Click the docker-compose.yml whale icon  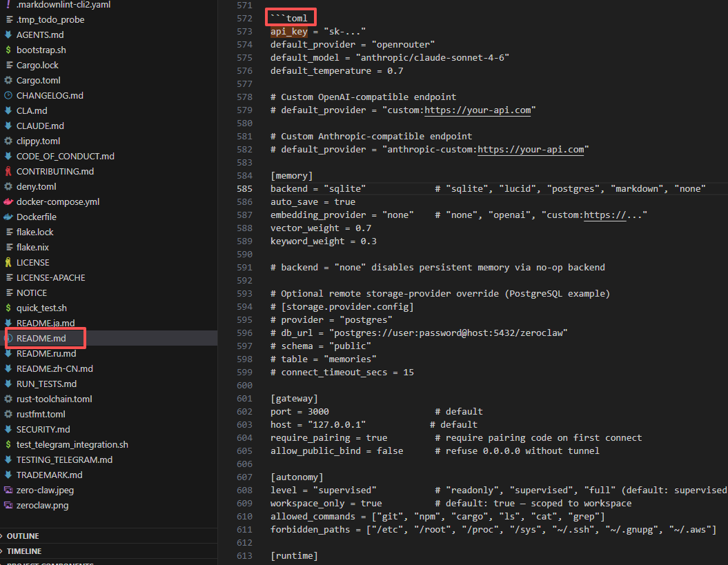pyautogui.click(x=8, y=201)
